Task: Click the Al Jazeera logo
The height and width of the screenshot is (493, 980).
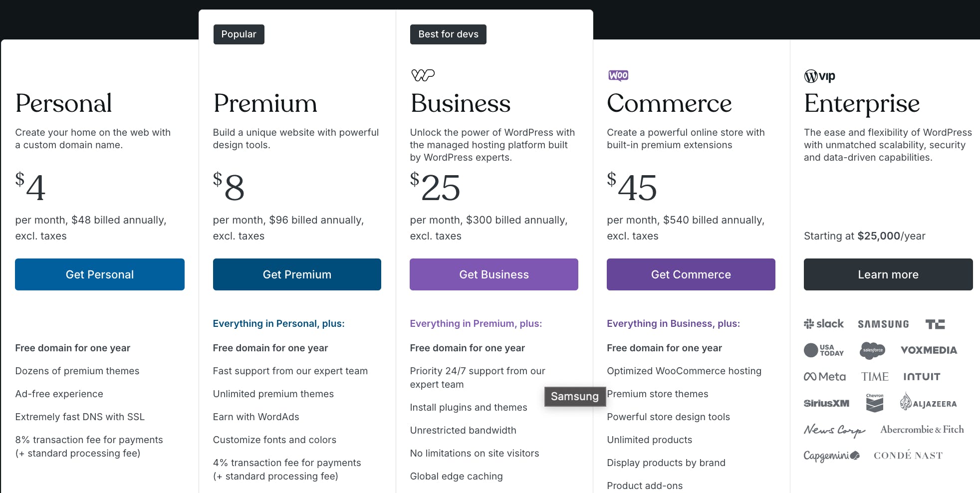Action: click(928, 403)
